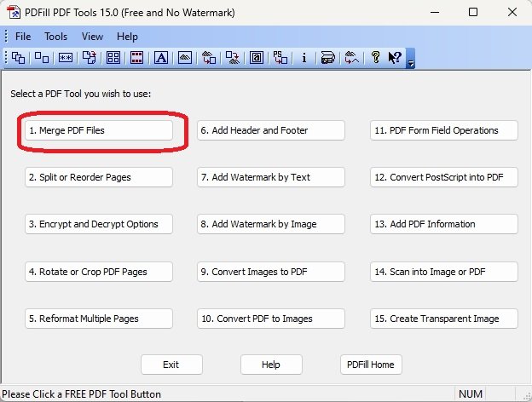Open 8. Add Watermark by Image
Image resolution: width=532 pixels, height=402 pixels.
(x=271, y=224)
